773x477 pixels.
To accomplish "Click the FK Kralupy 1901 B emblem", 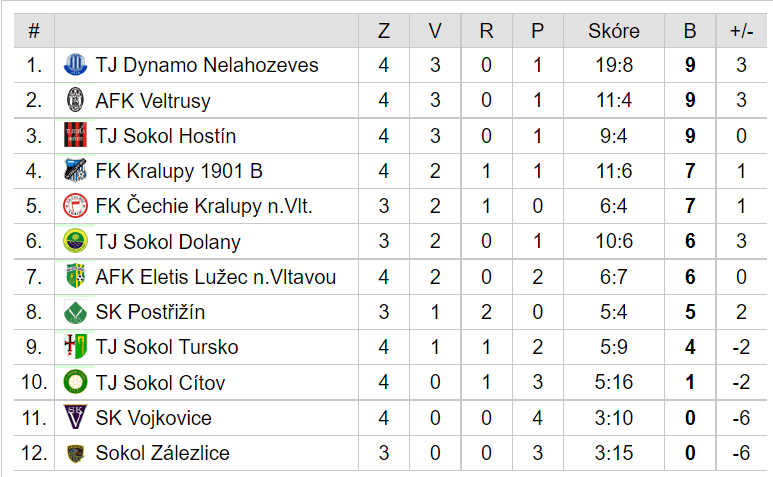I will coord(75,170).
